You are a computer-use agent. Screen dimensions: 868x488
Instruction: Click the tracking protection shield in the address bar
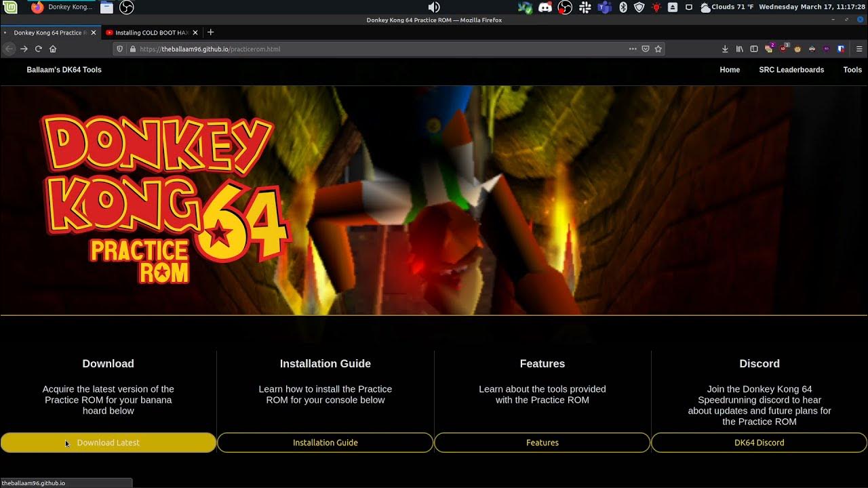120,49
